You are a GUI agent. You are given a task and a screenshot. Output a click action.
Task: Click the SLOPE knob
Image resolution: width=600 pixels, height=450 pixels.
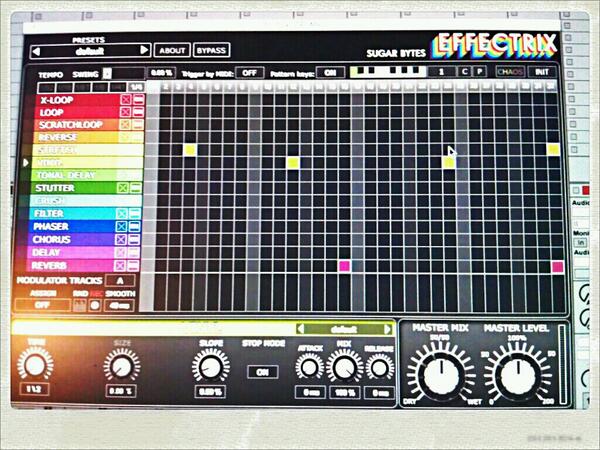click(210, 367)
